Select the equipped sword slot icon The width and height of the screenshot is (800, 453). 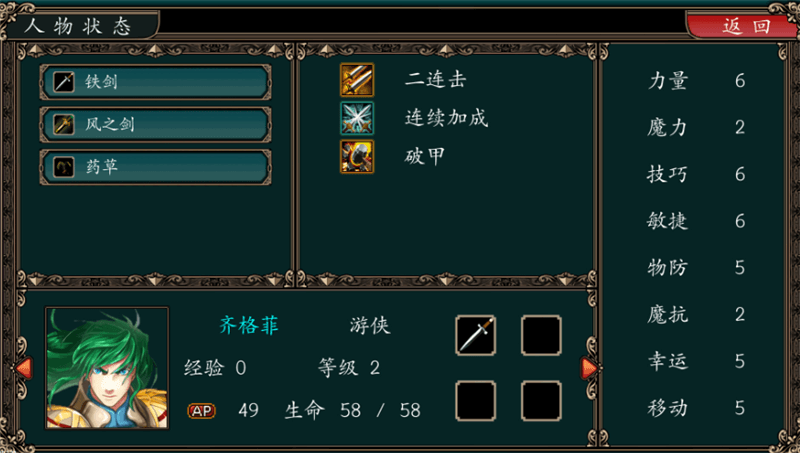coord(476,335)
